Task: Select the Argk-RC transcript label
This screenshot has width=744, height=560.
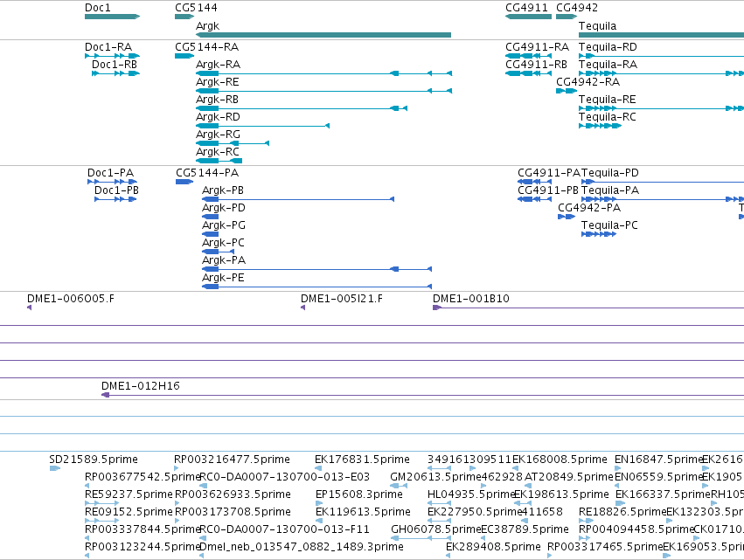Action: tap(218, 152)
